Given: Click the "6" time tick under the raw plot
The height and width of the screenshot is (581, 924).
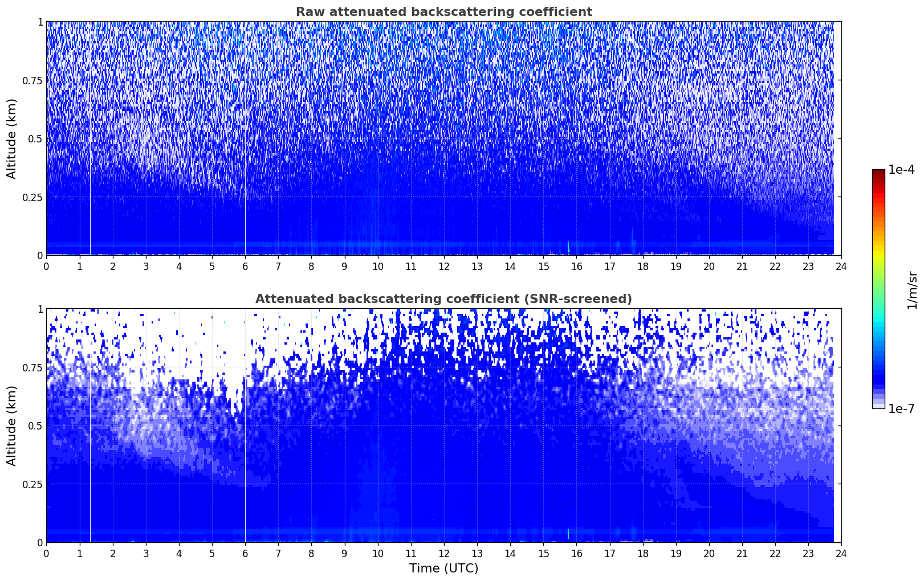Looking at the screenshot, I should point(245,266).
